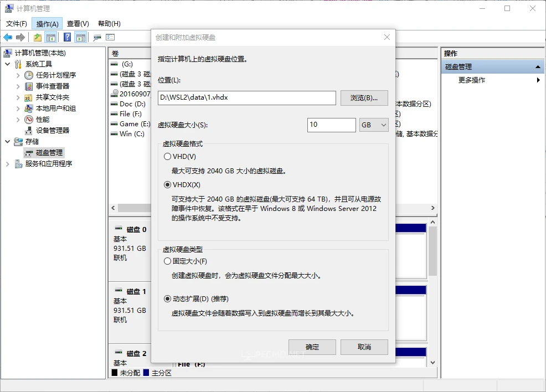This screenshot has width=546, height=392.
Task: Click the 本地用户和组 users icon
Action: click(x=29, y=109)
